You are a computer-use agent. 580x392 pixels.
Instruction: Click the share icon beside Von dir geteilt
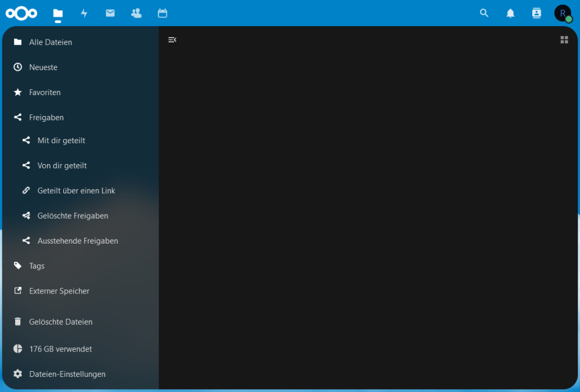pyautogui.click(x=26, y=165)
